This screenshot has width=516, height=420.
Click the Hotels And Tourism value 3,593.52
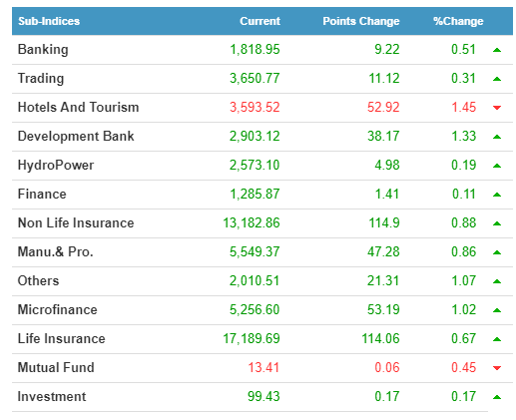[255, 107]
